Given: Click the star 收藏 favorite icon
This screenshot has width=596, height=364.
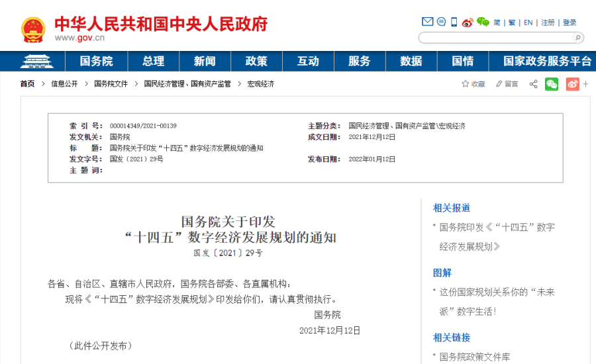Looking at the screenshot, I should pos(466,84).
